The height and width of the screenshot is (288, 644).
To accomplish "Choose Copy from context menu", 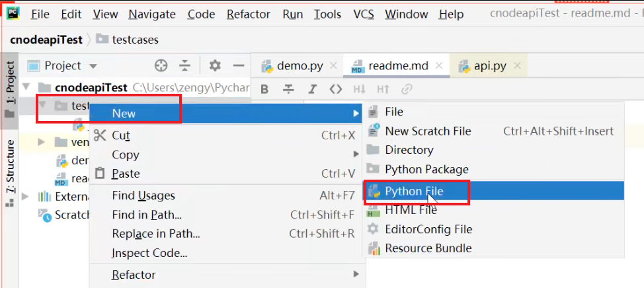I will coord(226,155).
